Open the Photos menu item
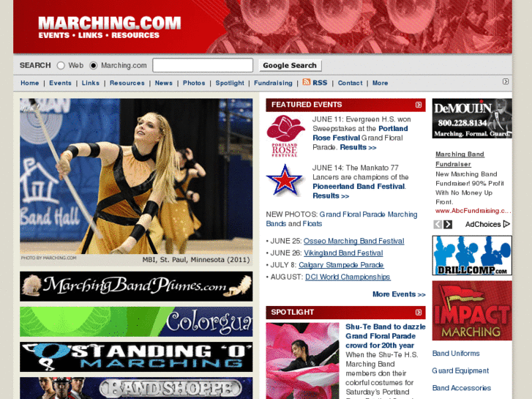The width and height of the screenshot is (532, 399). 194,83
